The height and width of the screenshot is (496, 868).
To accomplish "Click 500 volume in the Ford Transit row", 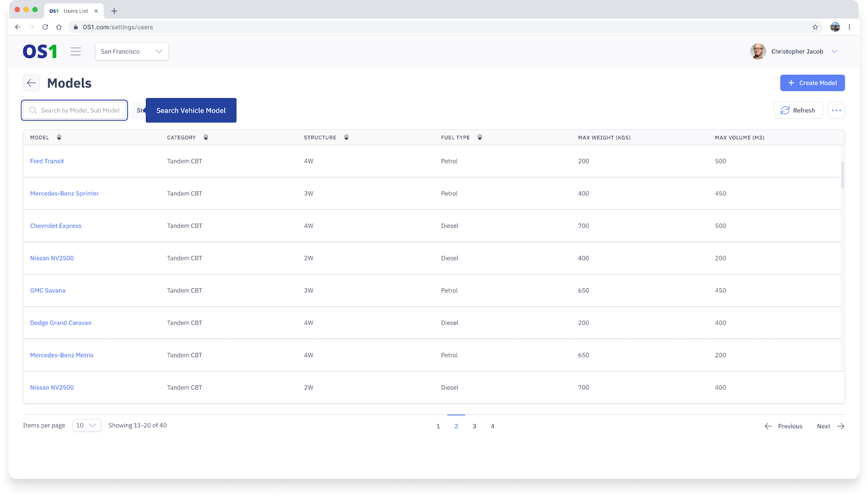I will point(720,161).
